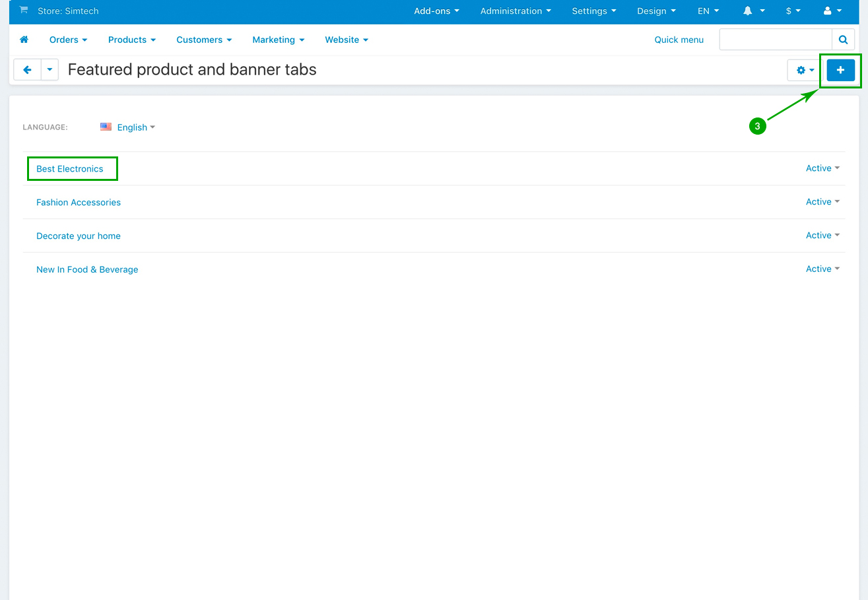Open the Products menu
This screenshot has width=868, height=600.
(x=131, y=40)
